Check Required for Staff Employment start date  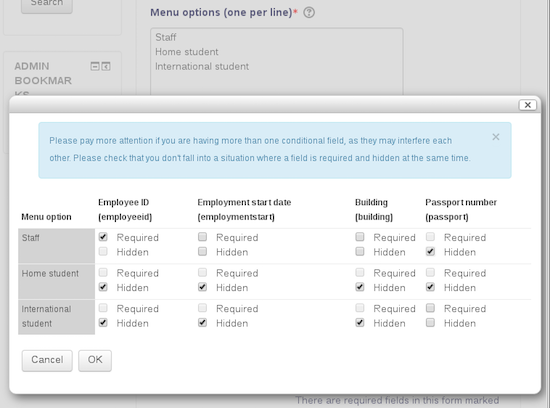click(202, 237)
